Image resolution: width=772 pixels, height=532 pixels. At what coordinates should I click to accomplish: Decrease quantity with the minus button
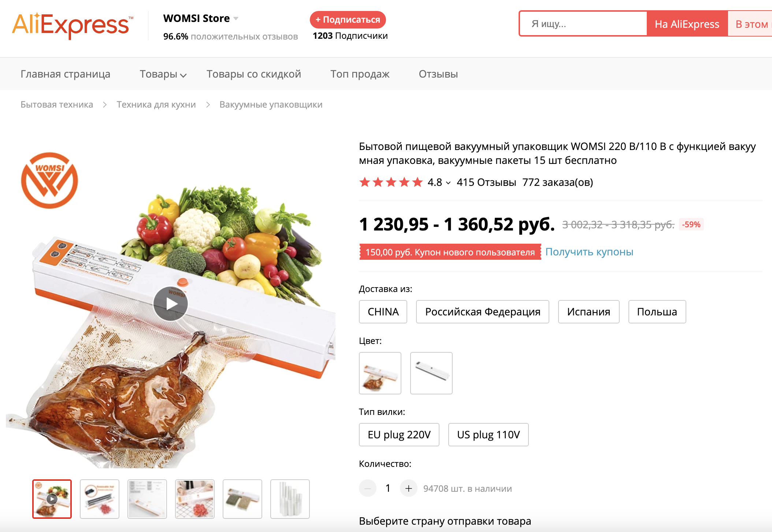tap(368, 488)
